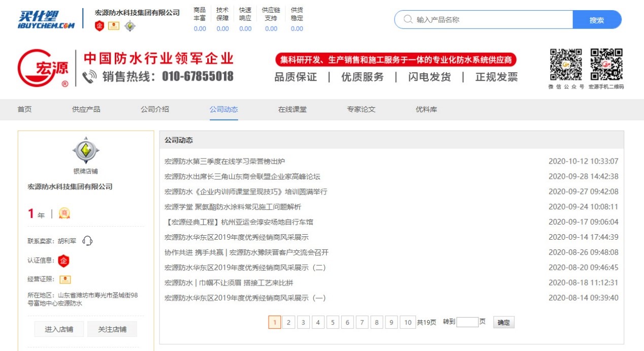Image resolution: width=644 pixels, height=351 pixels.
Task: Click the 经营证照 license icon
Action: coord(65,279)
